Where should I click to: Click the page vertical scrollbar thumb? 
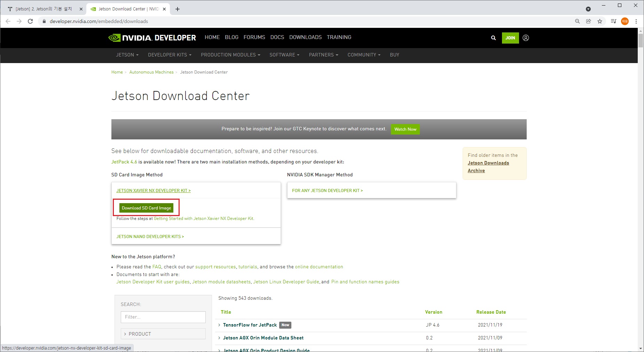[x=641, y=41]
